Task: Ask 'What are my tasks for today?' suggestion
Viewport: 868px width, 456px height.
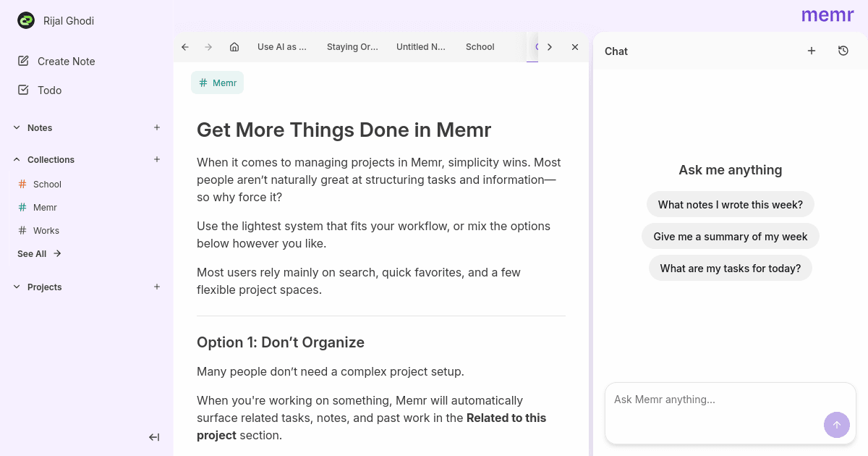Action: [730, 268]
